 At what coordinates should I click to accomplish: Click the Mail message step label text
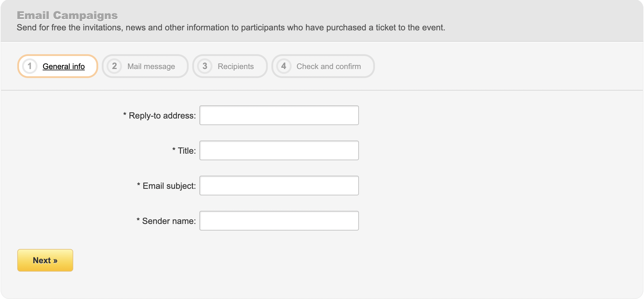pos(151,66)
